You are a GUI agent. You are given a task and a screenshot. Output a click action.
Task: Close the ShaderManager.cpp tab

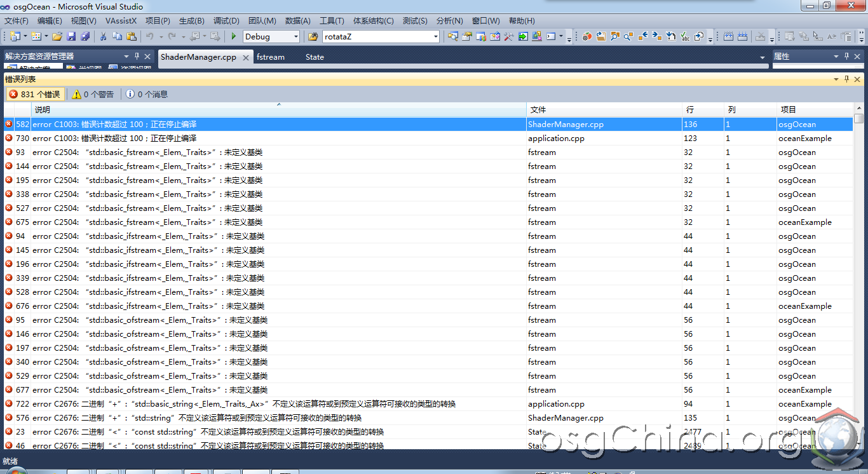click(x=245, y=57)
